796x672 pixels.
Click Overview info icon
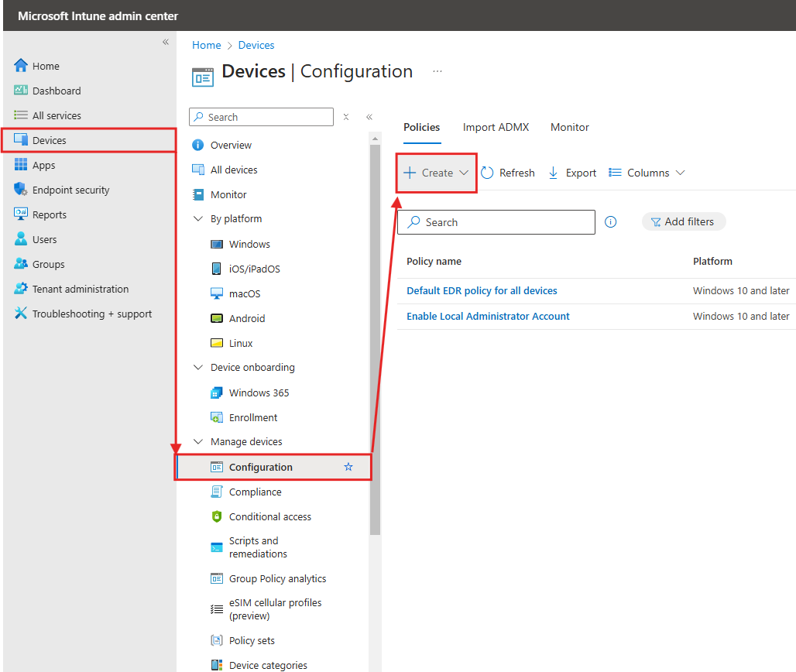point(198,145)
